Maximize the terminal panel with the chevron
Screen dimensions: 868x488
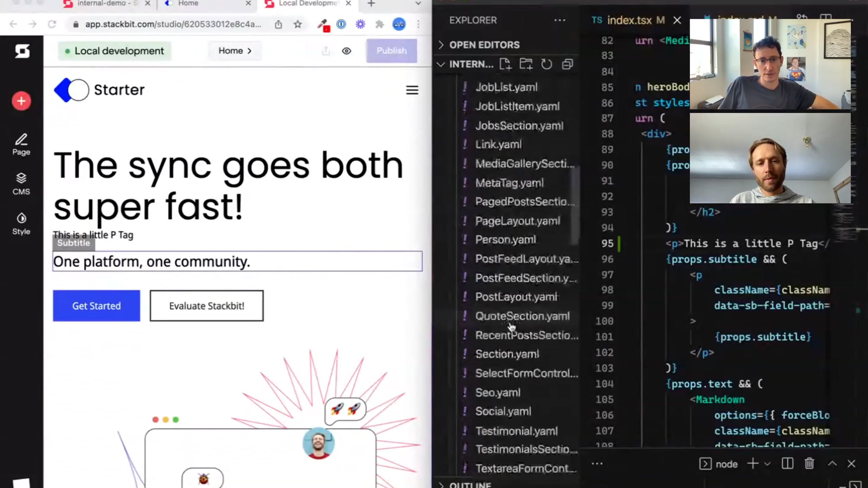pyautogui.click(x=832, y=463)
